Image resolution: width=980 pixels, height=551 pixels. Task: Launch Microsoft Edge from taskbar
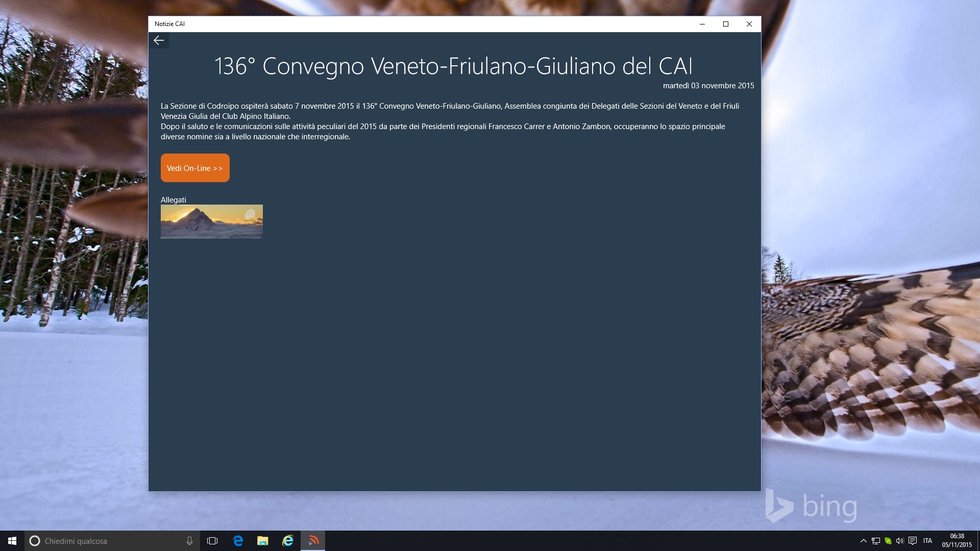pyautogui.click(x=238, y=541)
